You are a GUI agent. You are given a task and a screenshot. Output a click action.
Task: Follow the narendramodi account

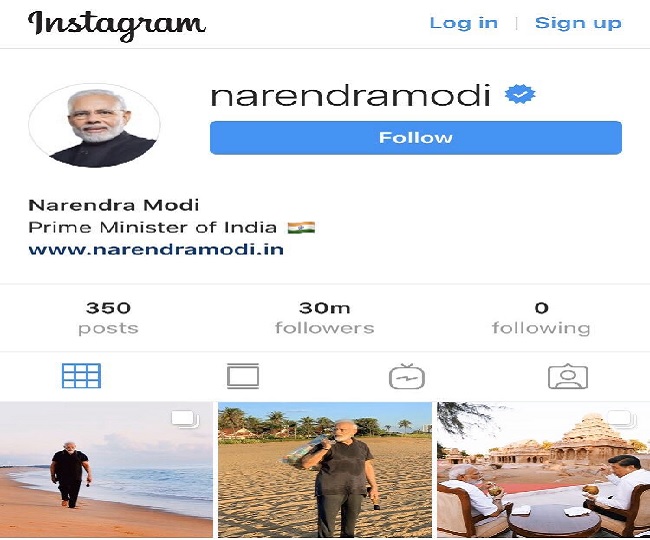click(x=416, y=138)
